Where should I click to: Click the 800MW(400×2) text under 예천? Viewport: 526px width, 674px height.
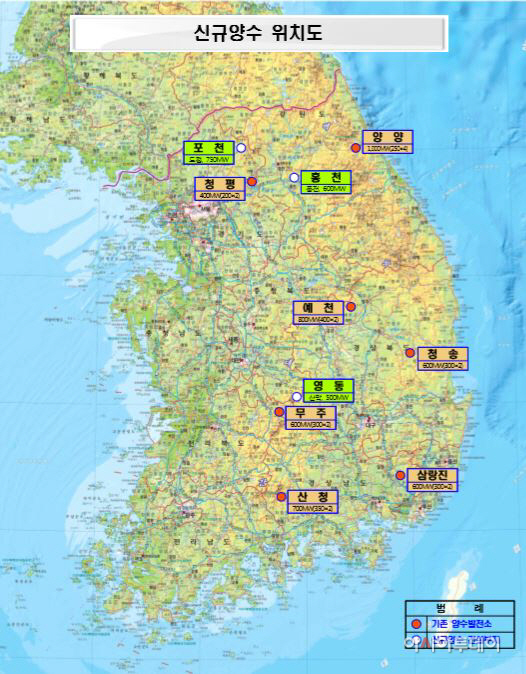coord(318,319)
